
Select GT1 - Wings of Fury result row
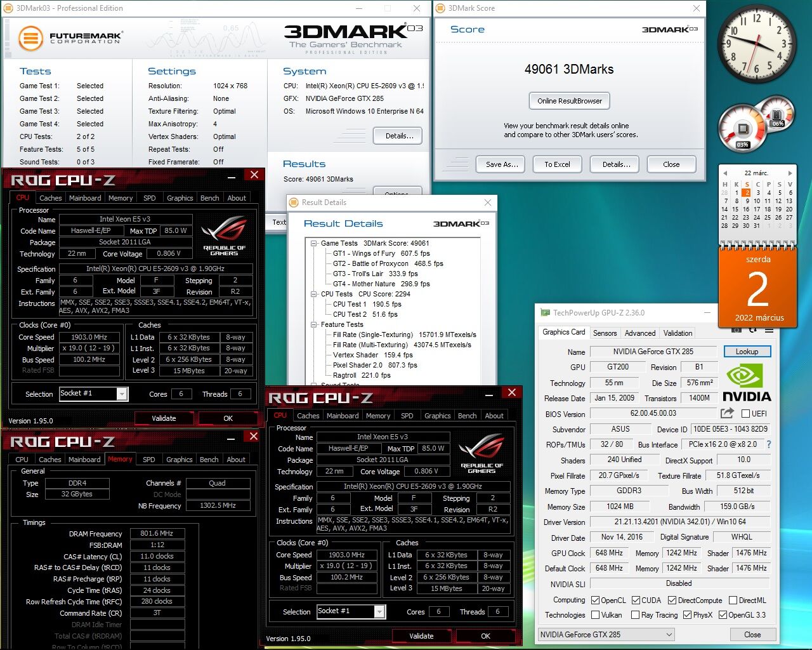(x=381, y=253)
